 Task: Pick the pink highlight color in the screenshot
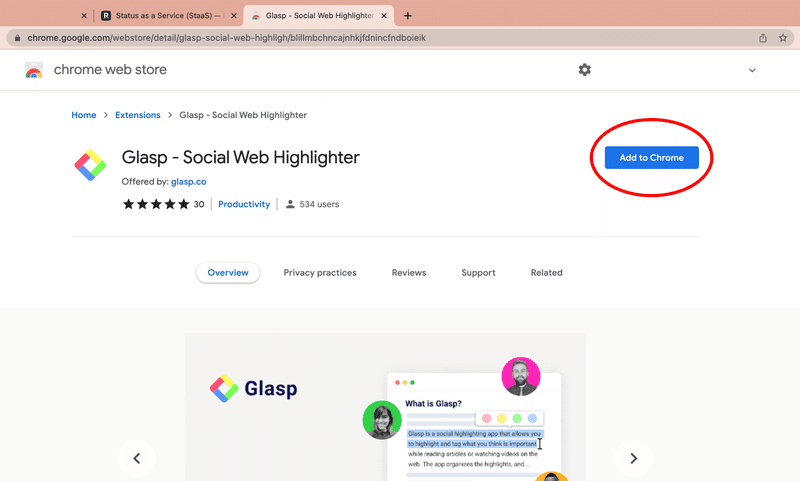tap(487, 418)
